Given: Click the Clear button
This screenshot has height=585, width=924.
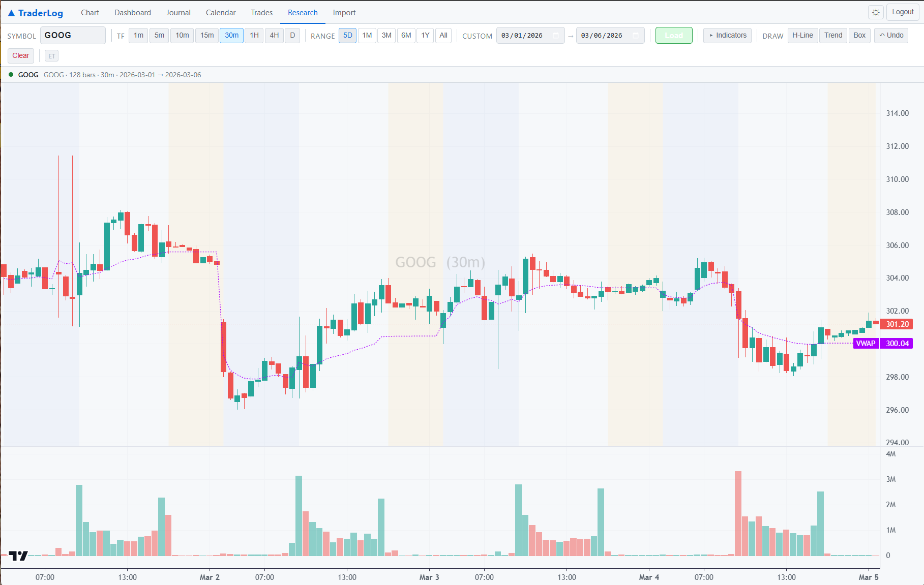Looking at the screenshot, I should coord(20,55).
